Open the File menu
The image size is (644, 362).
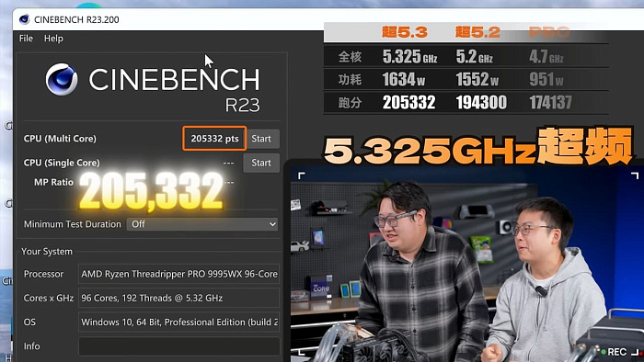(26, 38)
